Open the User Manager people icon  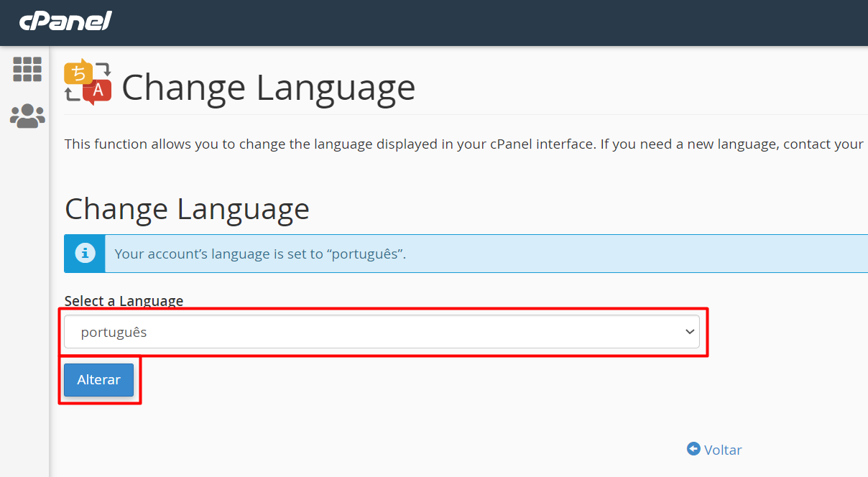tap(27, 116)
